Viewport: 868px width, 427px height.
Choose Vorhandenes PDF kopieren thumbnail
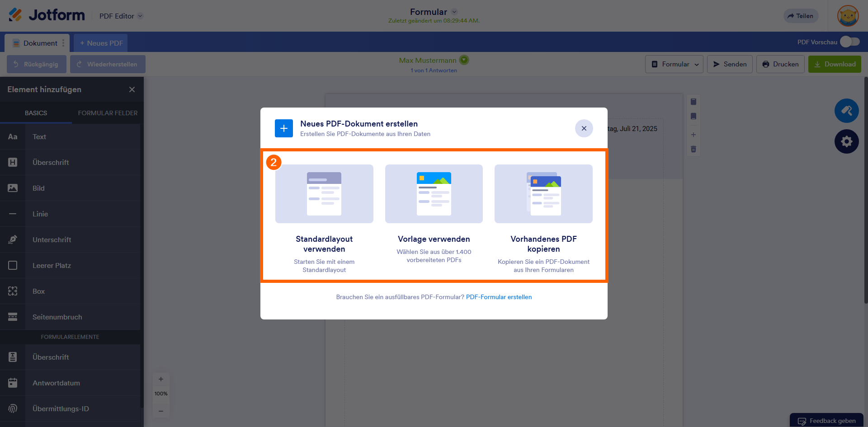click(x=543, y=193)
